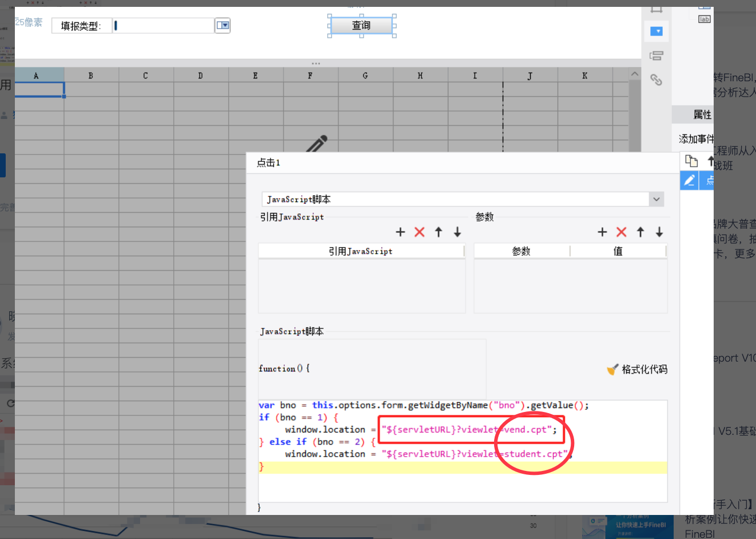
Task: Delete parameter with red X icon
Action: (x=622, y=232)
